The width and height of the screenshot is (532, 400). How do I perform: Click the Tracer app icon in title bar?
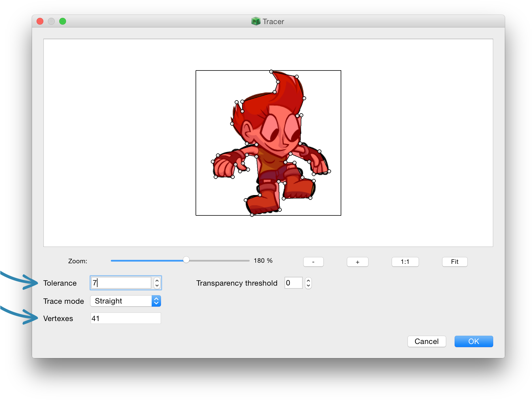point(256,21)
